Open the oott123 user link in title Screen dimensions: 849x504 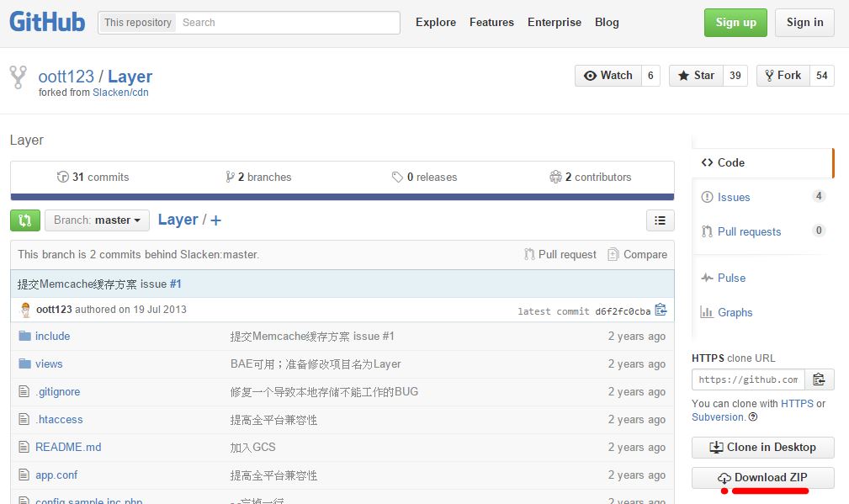click(x=66, y=77)
